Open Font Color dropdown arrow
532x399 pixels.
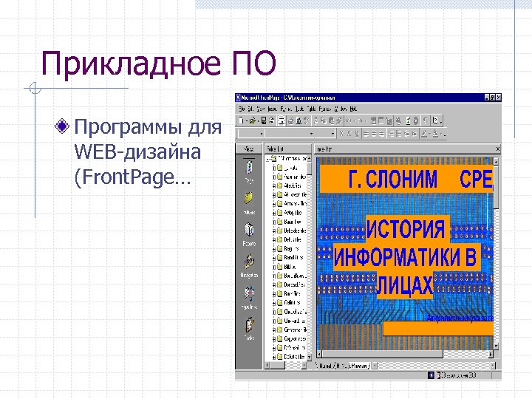click(441, 134)
